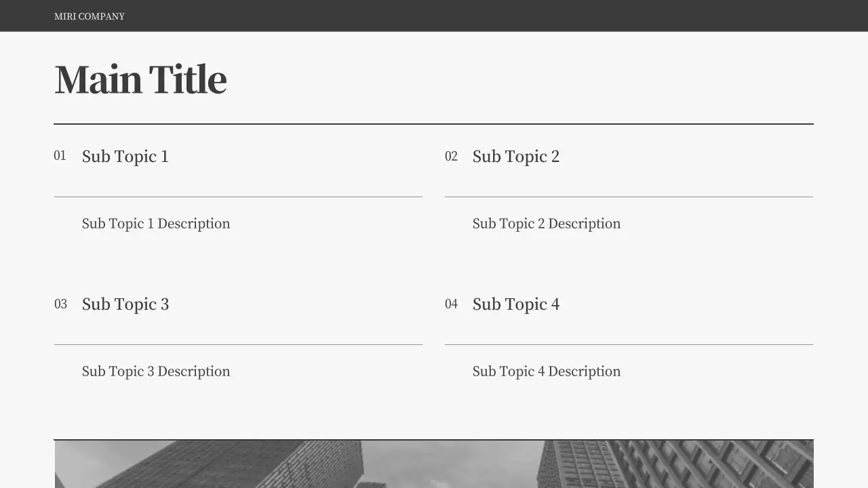Select the divider line under Sub Topic 2
868x488 pixels.
(x=629, y=197)
